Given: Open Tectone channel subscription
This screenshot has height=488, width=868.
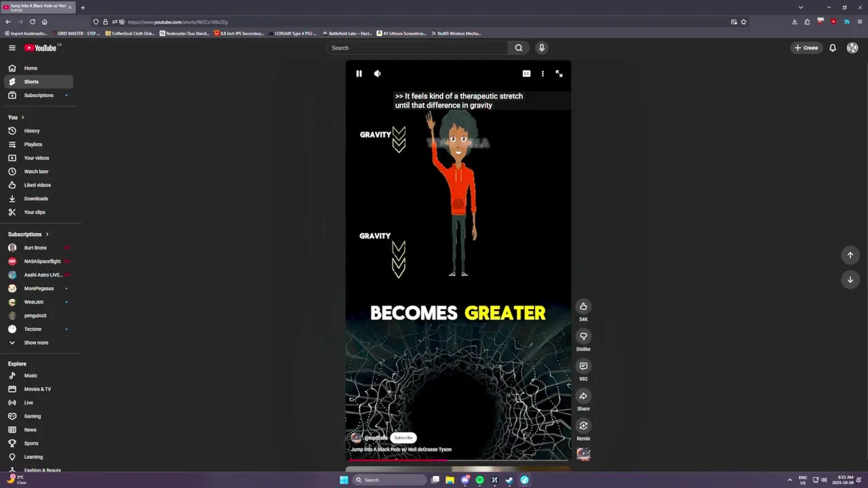Looking at the screenshot, I should tap(39, 329).
